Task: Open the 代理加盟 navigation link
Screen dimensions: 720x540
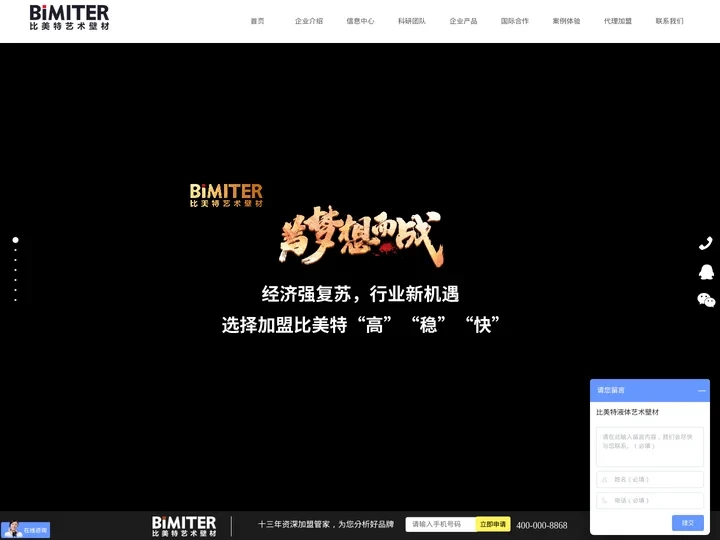Action: 618,21
